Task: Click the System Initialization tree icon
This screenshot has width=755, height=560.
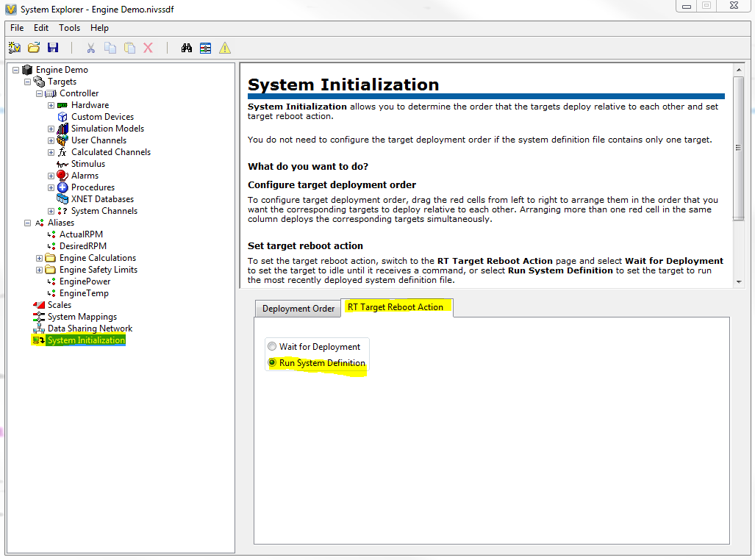Action: (38, 340)
